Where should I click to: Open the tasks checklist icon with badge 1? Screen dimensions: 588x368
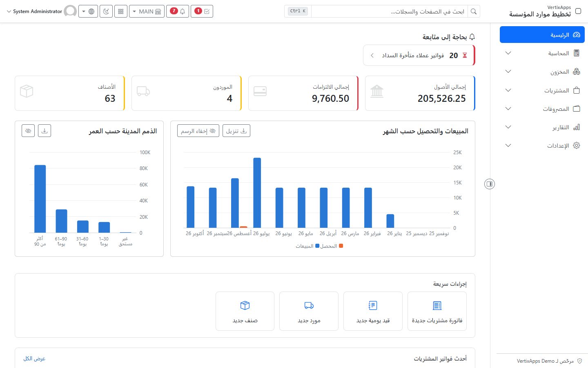tap(202, 11)
